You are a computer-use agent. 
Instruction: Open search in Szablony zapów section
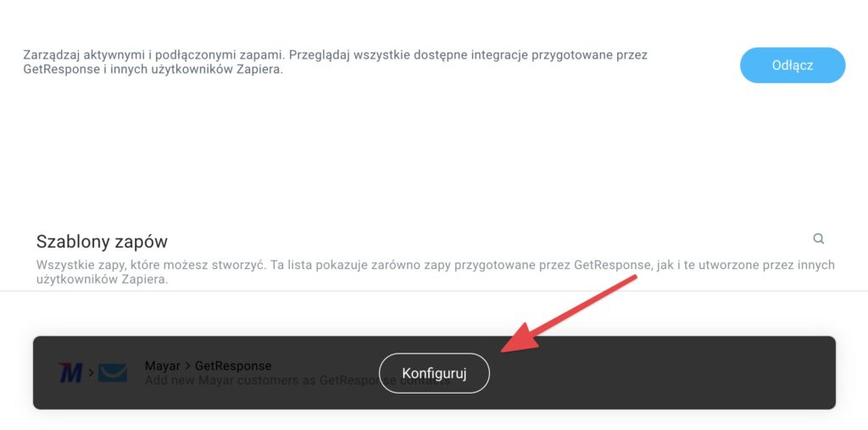(818, 239)
